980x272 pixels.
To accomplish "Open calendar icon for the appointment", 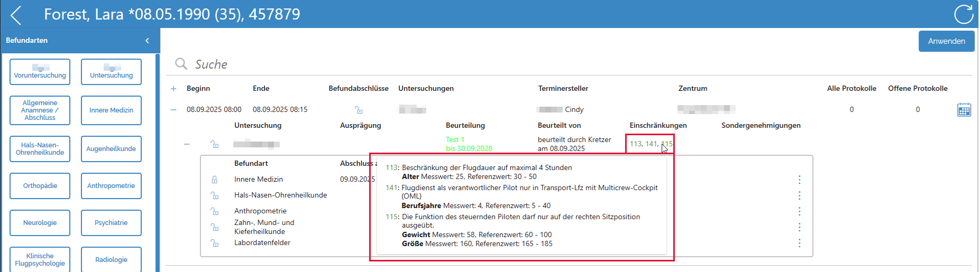I will [964, 110].
